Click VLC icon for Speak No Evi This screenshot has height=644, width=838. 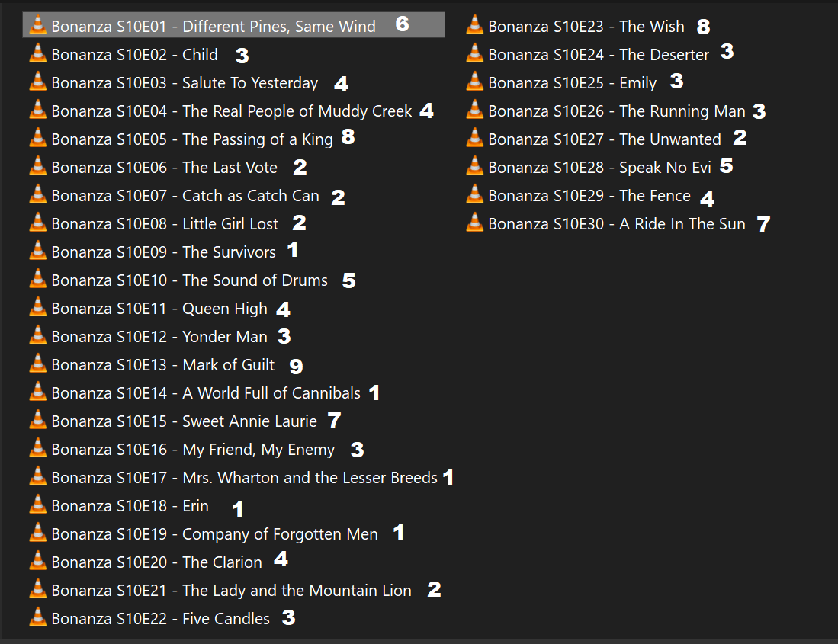(x=474, y=166)
